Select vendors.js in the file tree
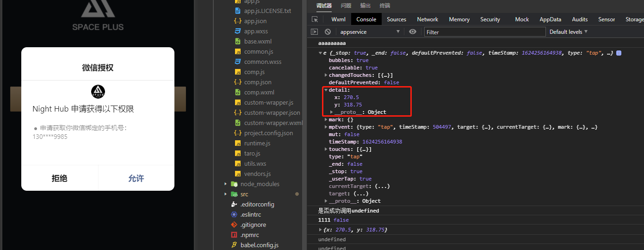This screenshot has height=250, width=644. 257,174
